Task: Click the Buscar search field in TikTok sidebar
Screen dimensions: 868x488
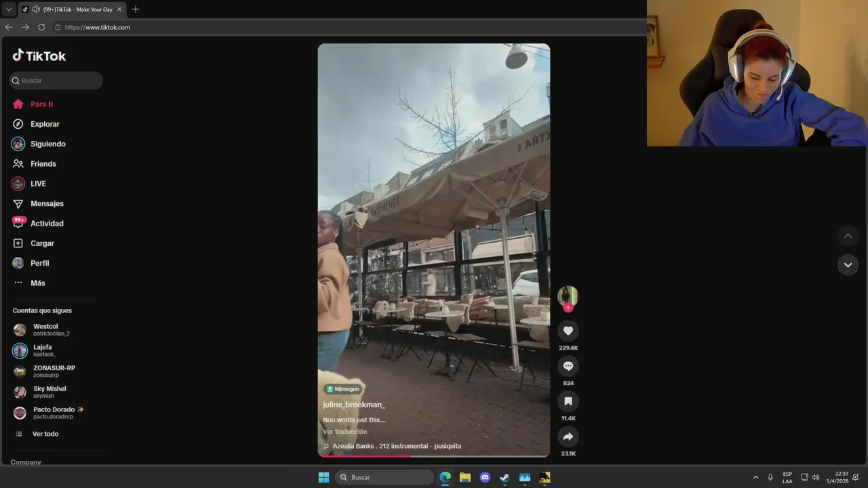Action: (56, 81)
